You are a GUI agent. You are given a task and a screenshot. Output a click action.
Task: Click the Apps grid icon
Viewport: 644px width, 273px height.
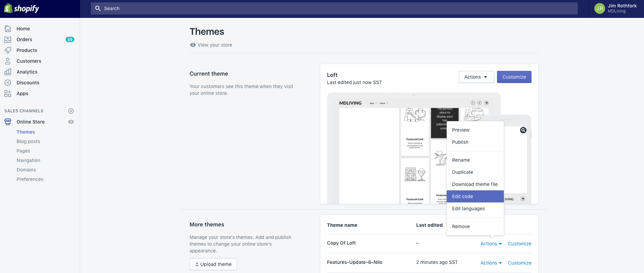tap(8, 93)
